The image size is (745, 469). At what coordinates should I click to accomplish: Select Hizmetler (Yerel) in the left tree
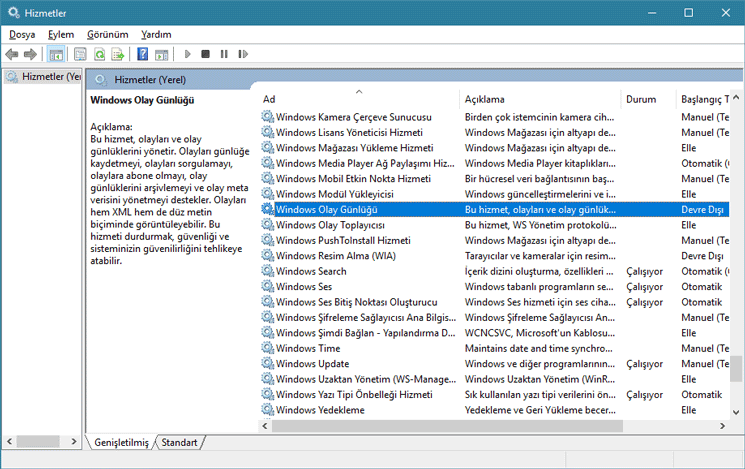tap(44, 77)
